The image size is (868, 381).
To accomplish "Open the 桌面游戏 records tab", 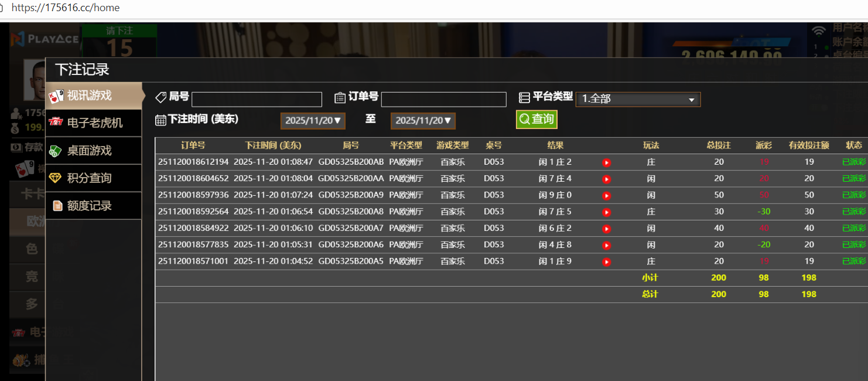I will point(94,151).
